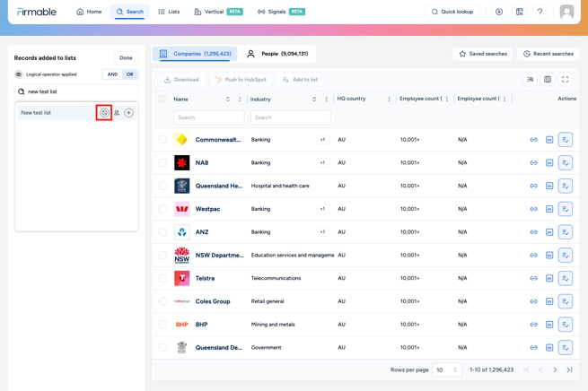Click Push to HubSpot
Image resolution: width=588 pixels, height=391 pixels.
coord(241,80)
